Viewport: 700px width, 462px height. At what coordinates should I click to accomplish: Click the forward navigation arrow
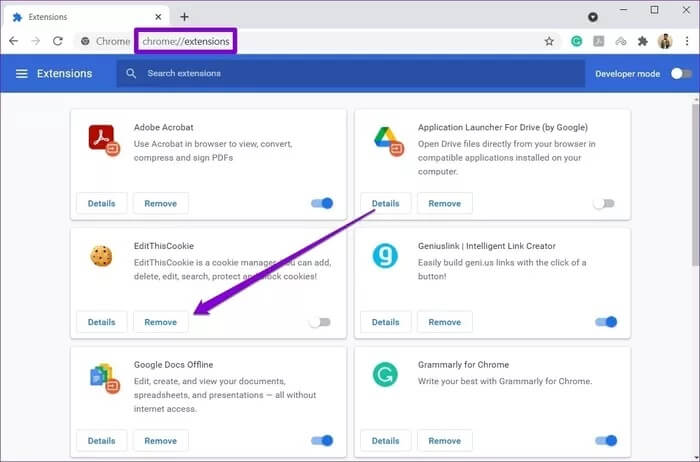pos(36,41)
